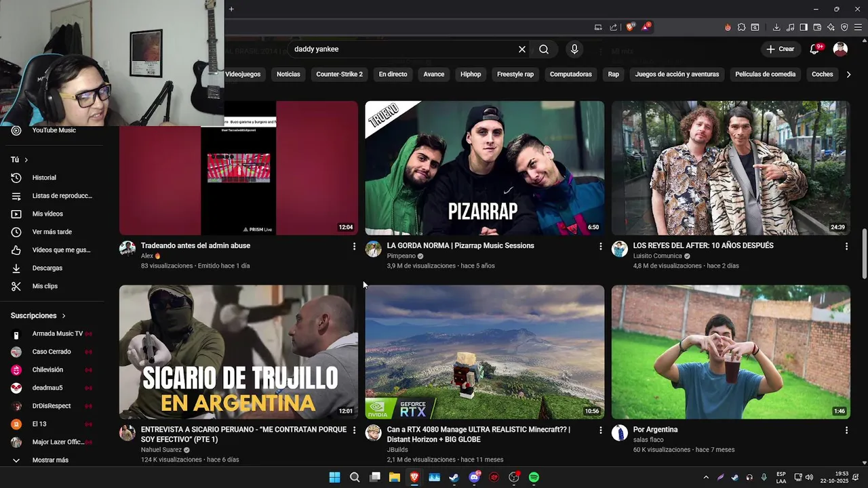The height and width of the screenshot is (488, 868).
Task: Open options menu for Tradeando antes del admin abuse
Action: click(x=354, y=247)
